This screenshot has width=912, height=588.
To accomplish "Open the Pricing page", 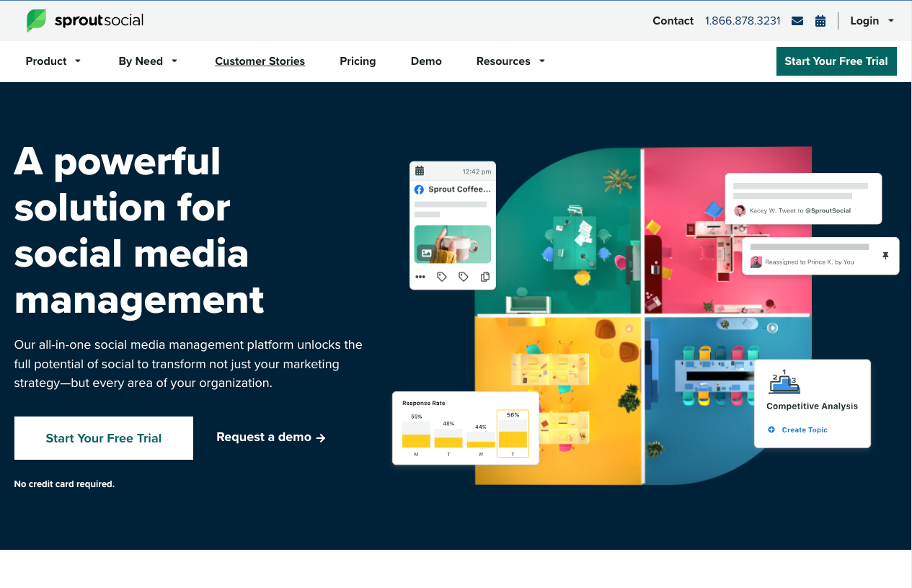I will (358, 61).
